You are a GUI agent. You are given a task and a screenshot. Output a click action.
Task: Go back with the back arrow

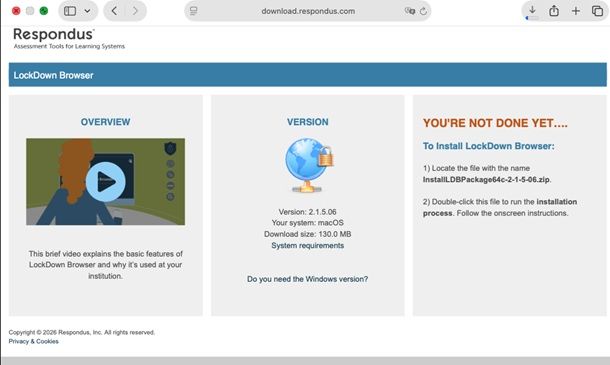114,11
